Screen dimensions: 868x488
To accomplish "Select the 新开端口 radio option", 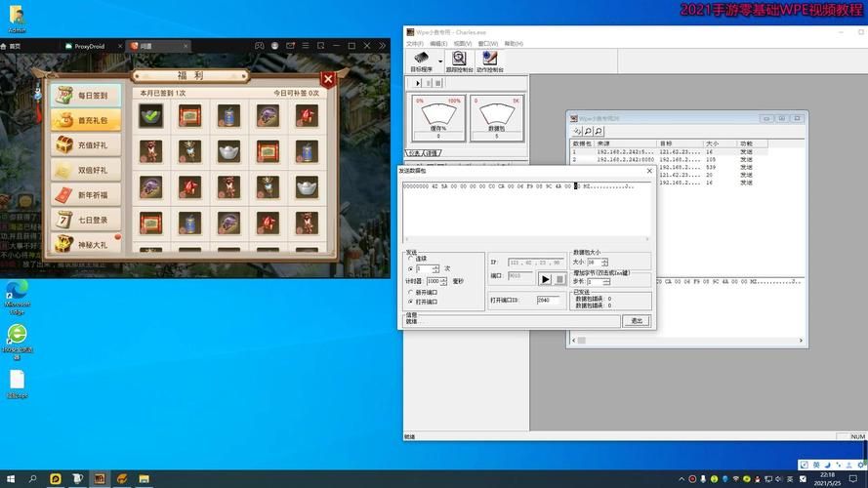I will [411, 292].
